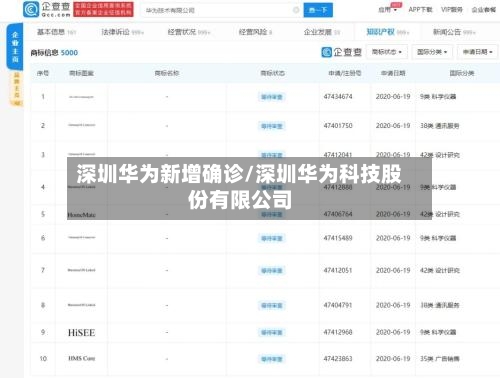Viewport: 500px width, 378px height.
Task: Switch to the 企业发展 tab
Action: coord(322,32)
